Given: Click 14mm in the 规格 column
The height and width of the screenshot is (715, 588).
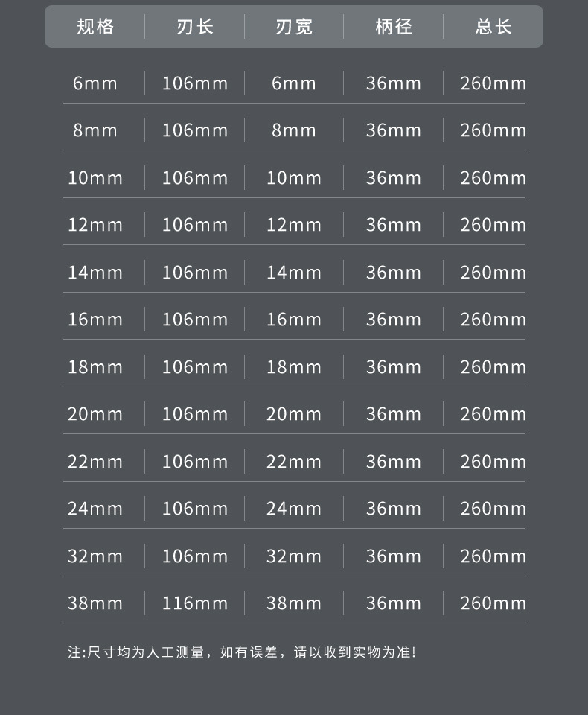Looking at the screenshot, I should coord(95,273).
